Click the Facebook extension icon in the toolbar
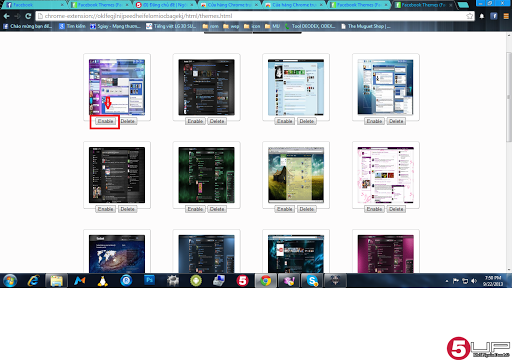512x360 pixels. [x=494, y=16]
